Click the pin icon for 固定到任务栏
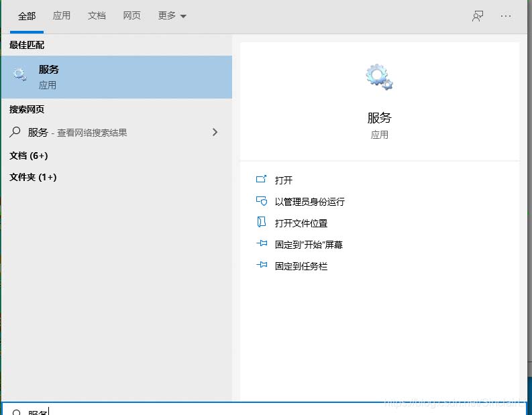The height and width of the screenshot is (415, 532). pos(262,265)
